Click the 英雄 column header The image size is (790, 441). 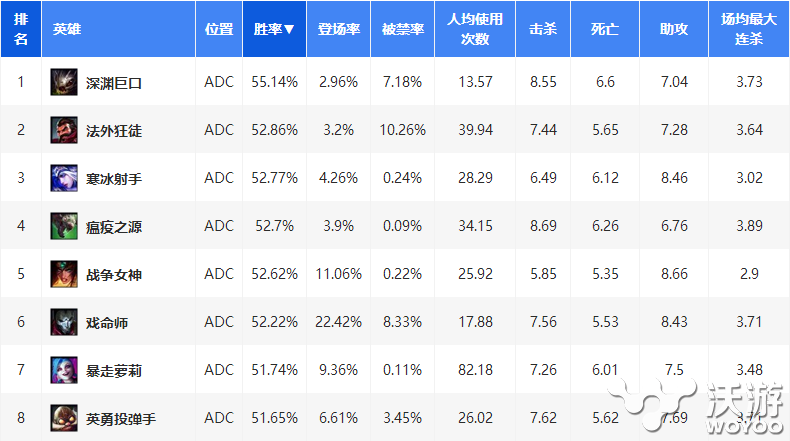coord(68,30)
